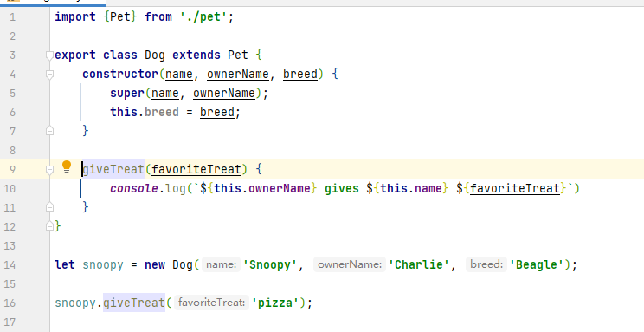The height and width of the screenshot is (332, 644).
Task: Click the log method call on line 10
Action: 176,188
